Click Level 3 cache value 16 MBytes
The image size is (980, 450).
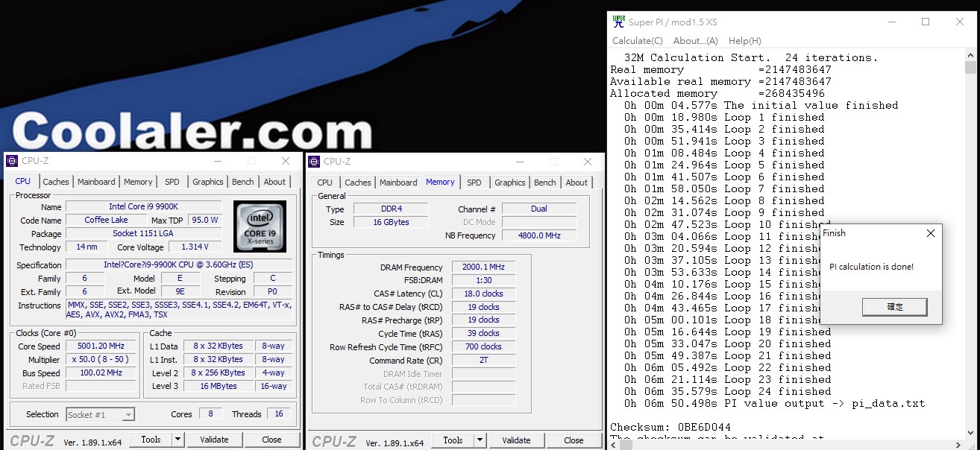(x=219, y=386)
